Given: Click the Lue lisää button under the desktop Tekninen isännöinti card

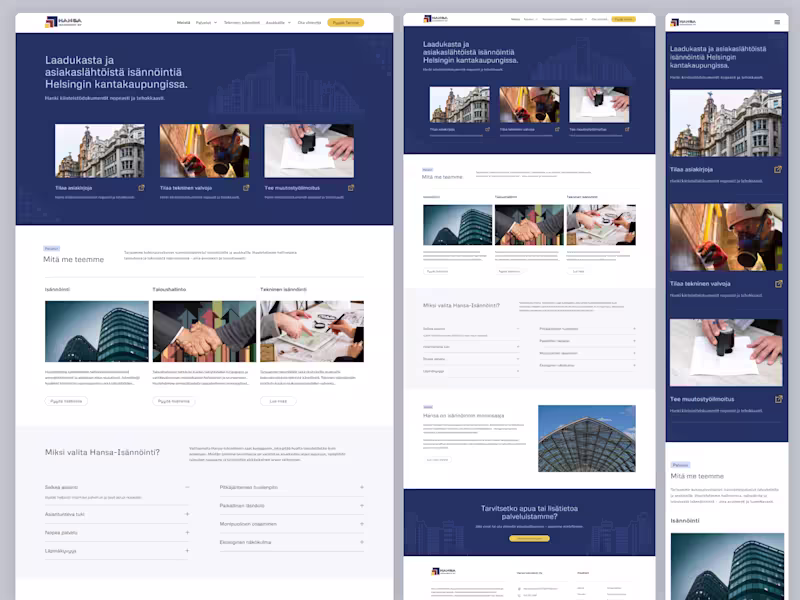Looking at the screenshot, I should pyautogui.click(x=278, y=401).
